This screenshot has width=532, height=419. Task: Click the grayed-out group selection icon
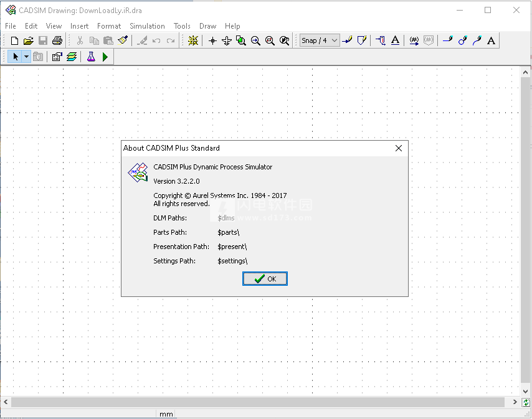pos(38,57)
